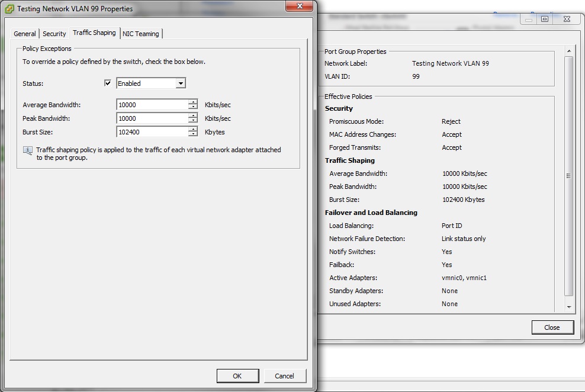Click OK to apply traffic shaping settings
Screen dimensions: 585x392
click(x=237, y=375)
